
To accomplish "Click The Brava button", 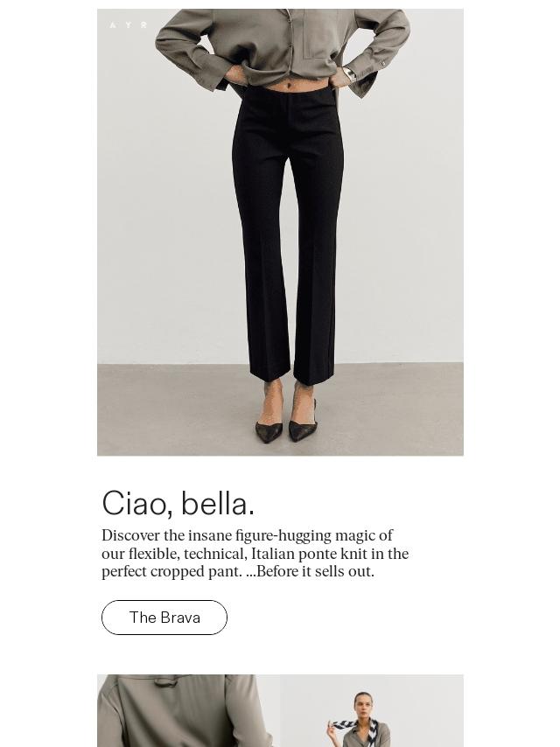I will tap(164, 618).
